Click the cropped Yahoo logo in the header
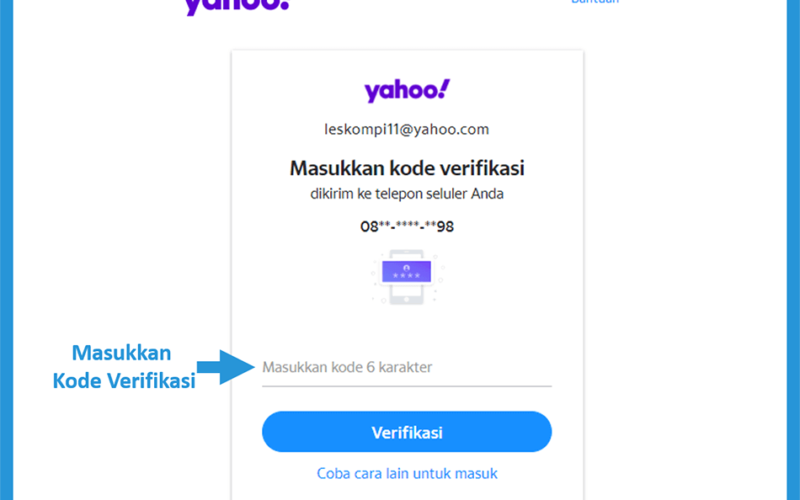This screenshot has width=800, height=500. point(237,7)
